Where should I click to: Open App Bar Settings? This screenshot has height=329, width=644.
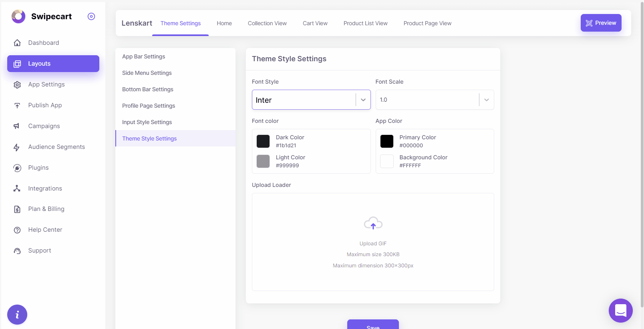pyautogui.click(x=175, y=56)
